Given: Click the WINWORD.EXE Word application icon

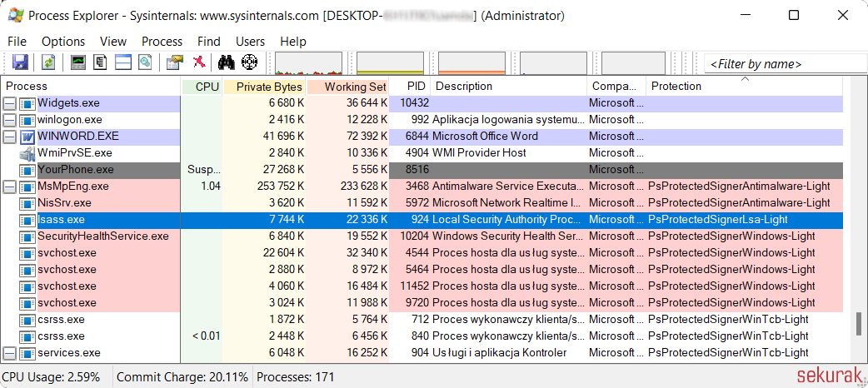Looking at the screenshot, I should [27, 137].
